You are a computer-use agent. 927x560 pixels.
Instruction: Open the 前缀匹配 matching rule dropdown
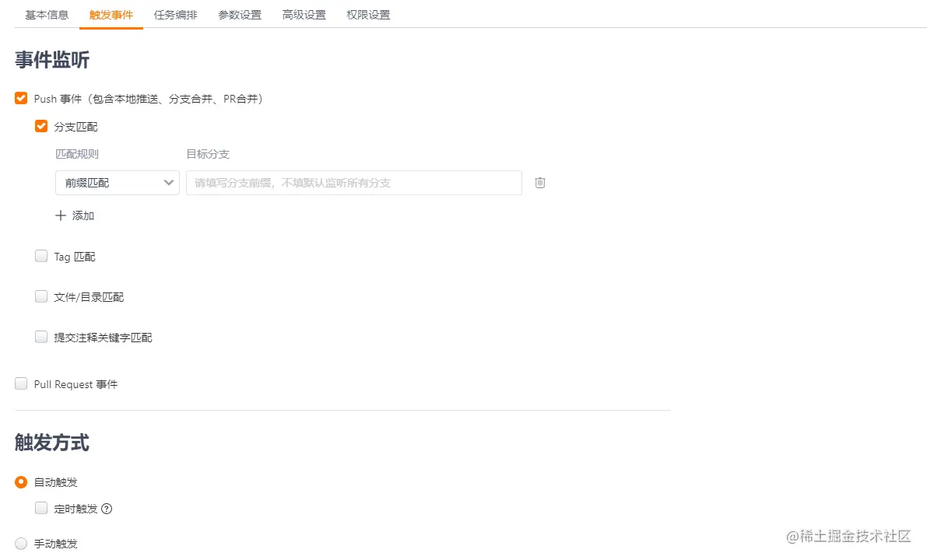(117, 183)
